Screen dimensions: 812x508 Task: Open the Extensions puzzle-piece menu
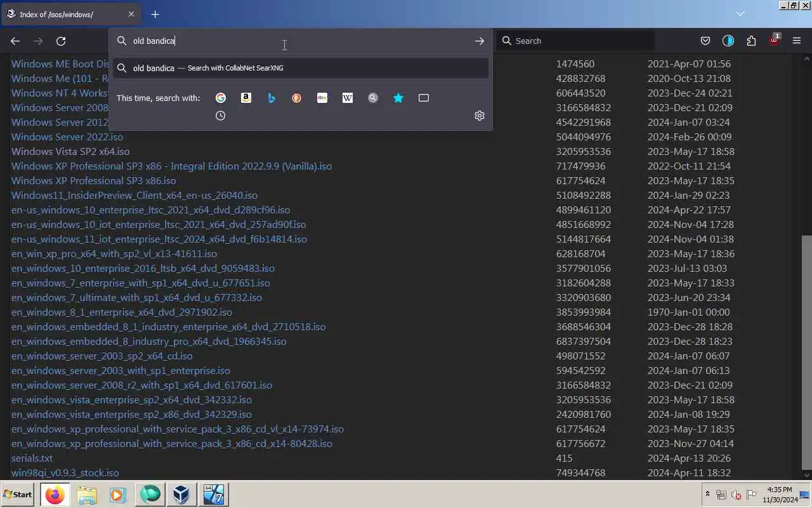751,41
